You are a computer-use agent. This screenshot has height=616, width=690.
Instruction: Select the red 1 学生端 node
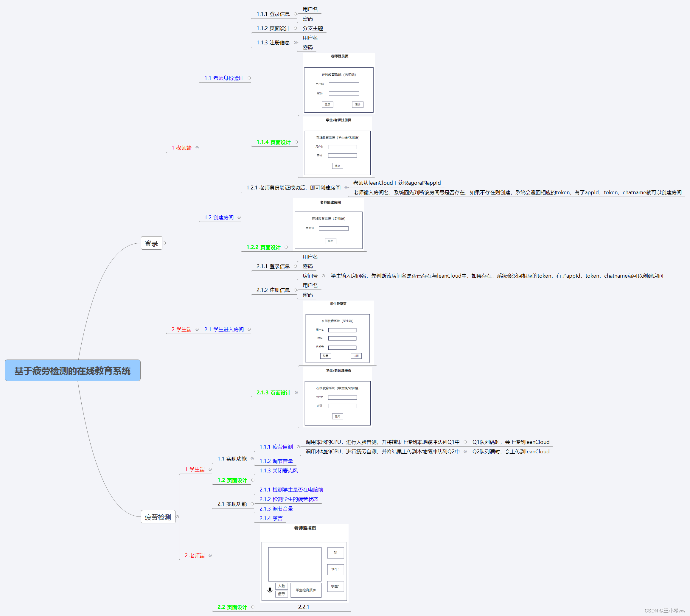pyautogui.click(x=195, y=469)
